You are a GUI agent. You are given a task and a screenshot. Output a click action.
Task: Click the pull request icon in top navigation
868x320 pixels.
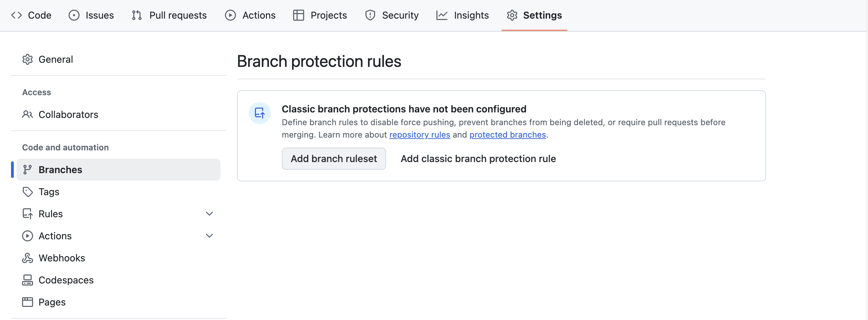click(x=136, y=15)
